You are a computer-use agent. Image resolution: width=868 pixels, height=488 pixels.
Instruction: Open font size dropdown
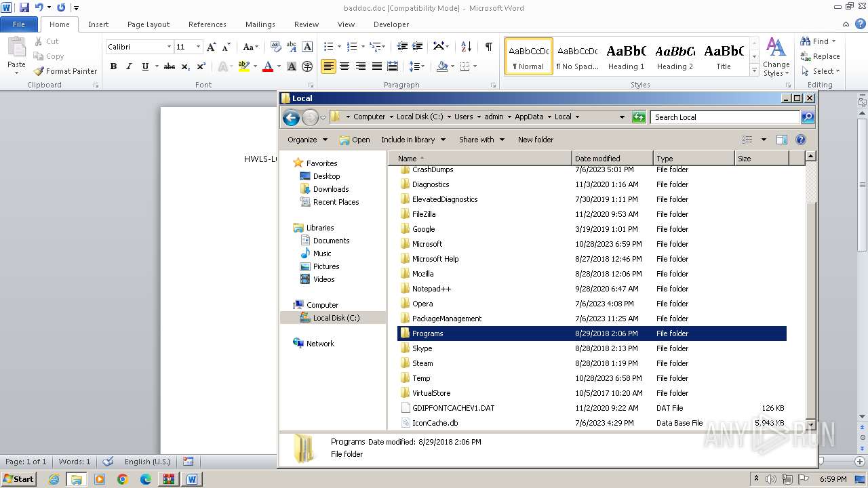pyautogui.click(x=198, y=47)
